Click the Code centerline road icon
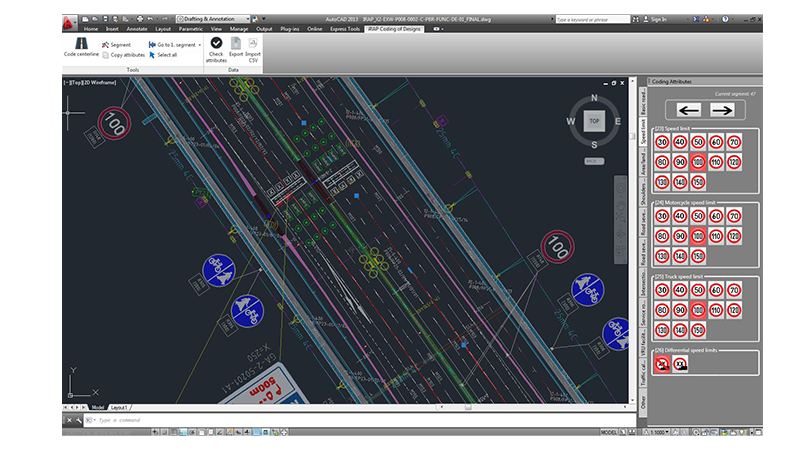The width and height of the screenshot is (800, 450). [81, 43]
